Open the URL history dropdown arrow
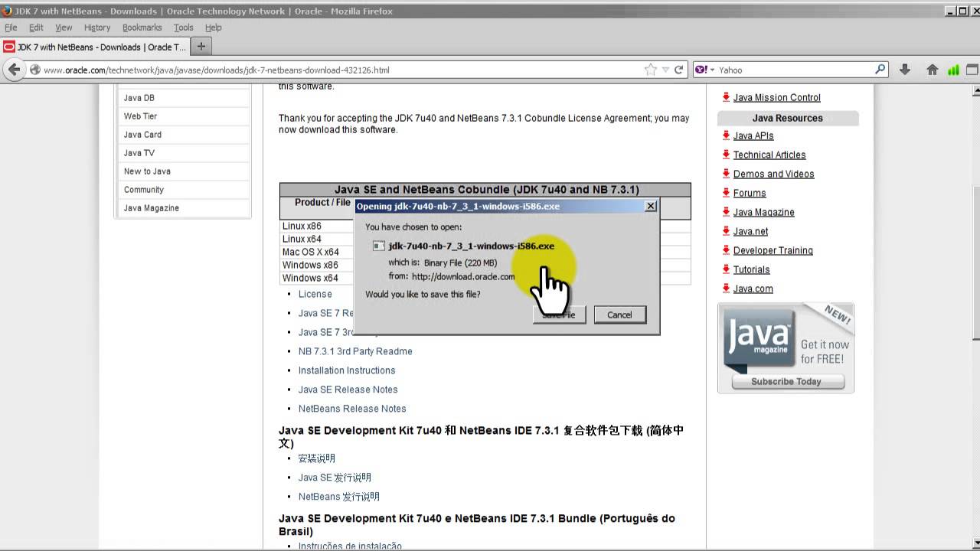Image resolution: width=980 pixels, height=551 pixels. [665, 70]
